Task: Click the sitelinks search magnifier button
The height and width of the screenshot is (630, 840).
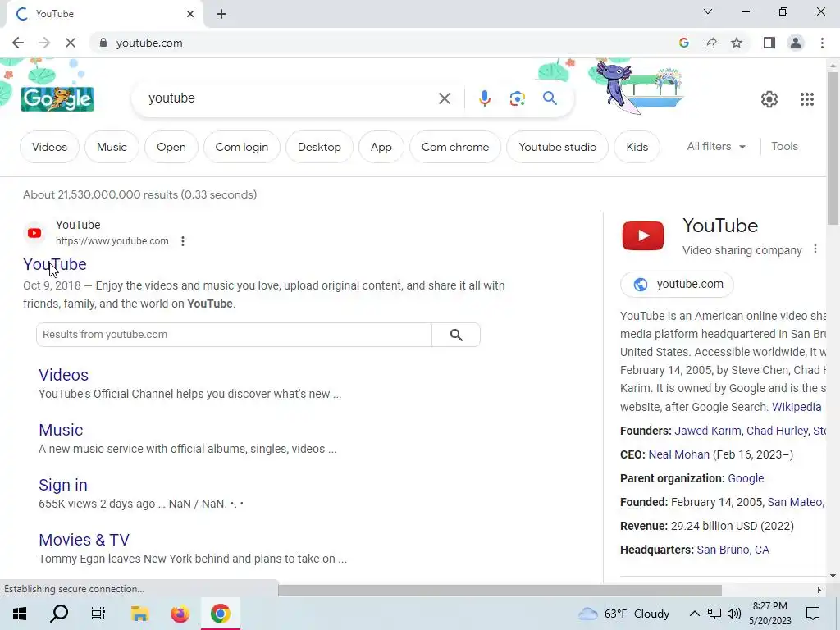Action: (x=456, y=335)
